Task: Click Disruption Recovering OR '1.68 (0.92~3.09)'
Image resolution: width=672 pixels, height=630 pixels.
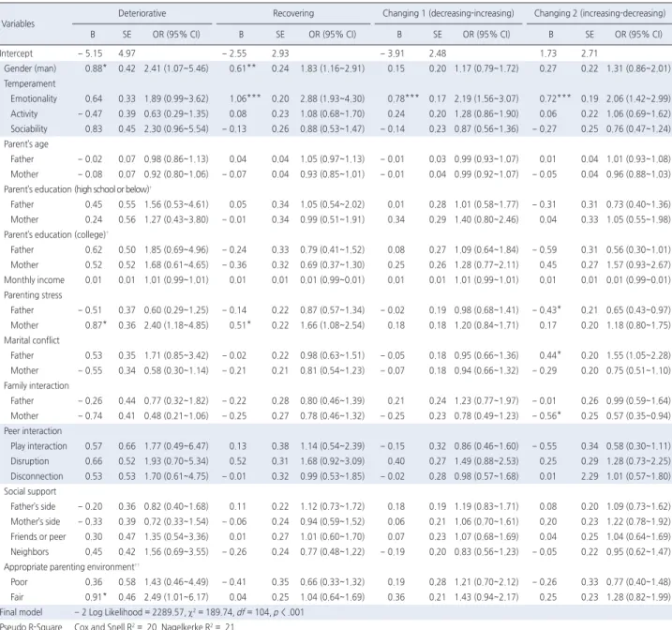Action: coord(332,461)
